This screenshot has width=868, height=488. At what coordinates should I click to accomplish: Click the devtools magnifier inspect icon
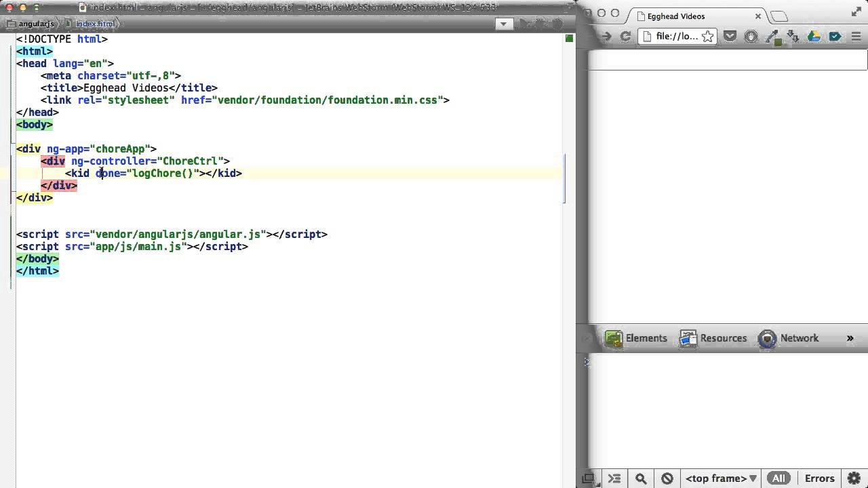click(x=641, y=479)
